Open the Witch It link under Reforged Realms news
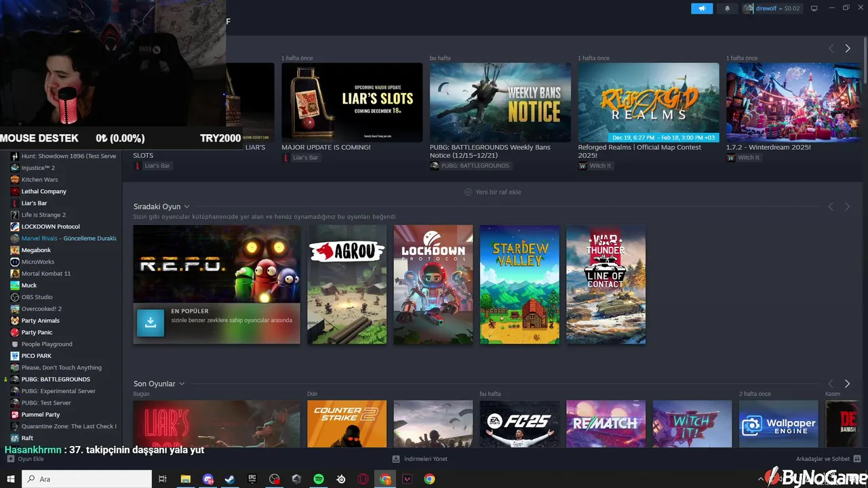Screen dimensions: 868x488 595,165
